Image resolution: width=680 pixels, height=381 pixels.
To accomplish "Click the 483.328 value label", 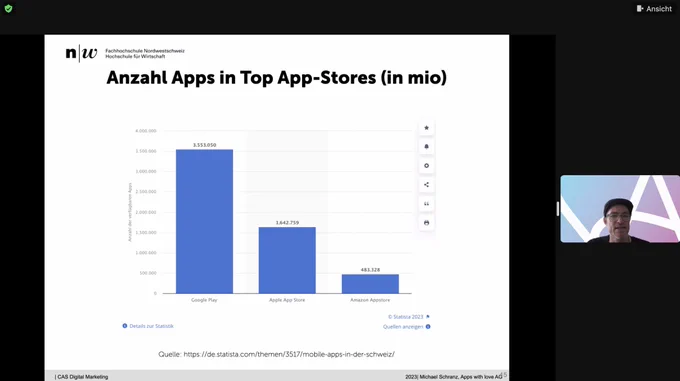I will point(370,270).
